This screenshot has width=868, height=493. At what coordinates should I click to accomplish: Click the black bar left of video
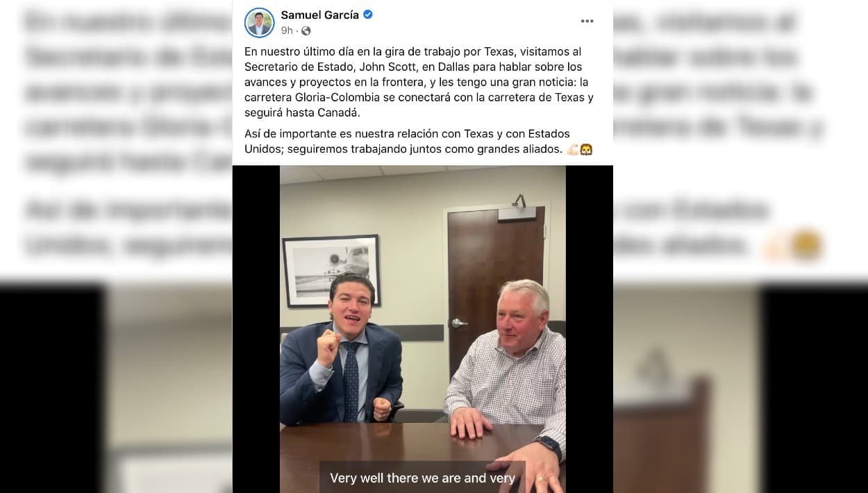pyautogui.click(x=256, y=329)
